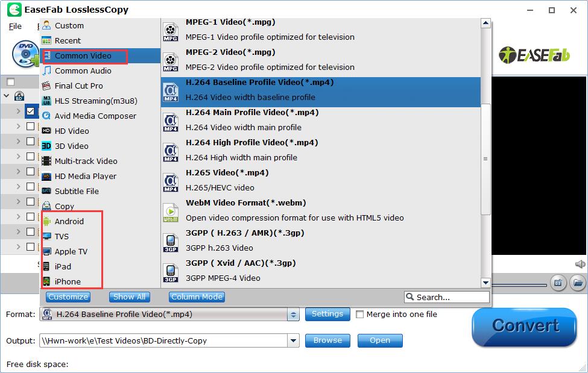
Task: Select the Common Video category
Action: (x=100, y=55)
